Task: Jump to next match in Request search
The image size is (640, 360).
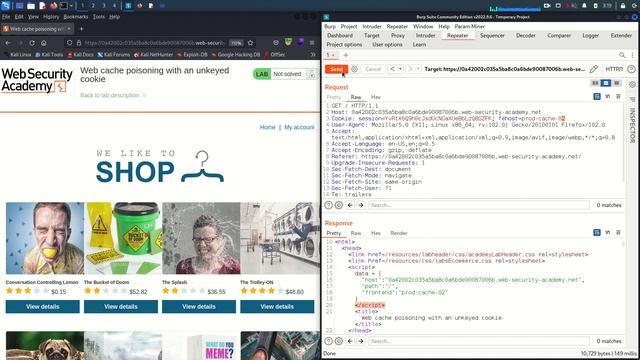Action: (x=361, y=205)
